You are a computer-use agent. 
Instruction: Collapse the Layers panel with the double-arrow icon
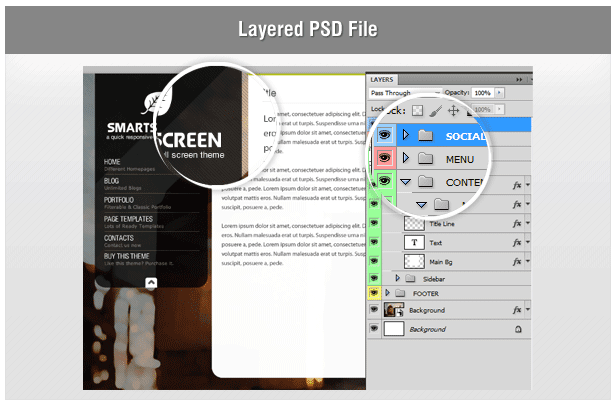519,80
